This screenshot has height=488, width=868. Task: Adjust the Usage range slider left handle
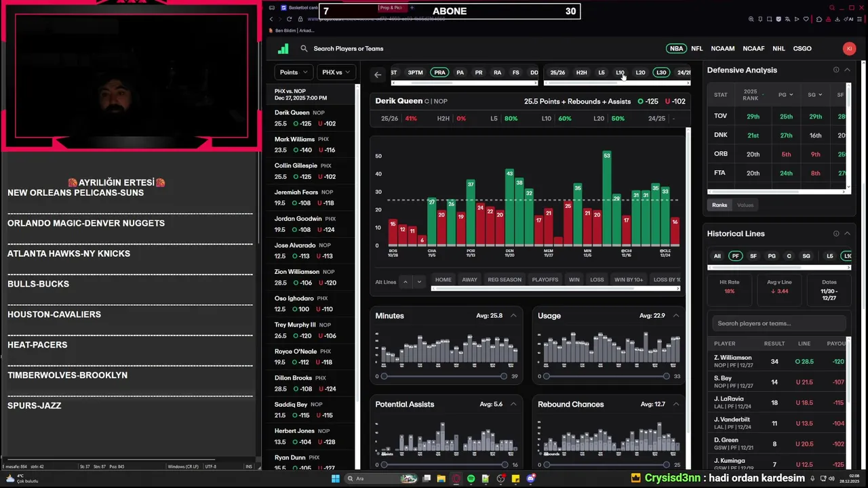point(547,376)
